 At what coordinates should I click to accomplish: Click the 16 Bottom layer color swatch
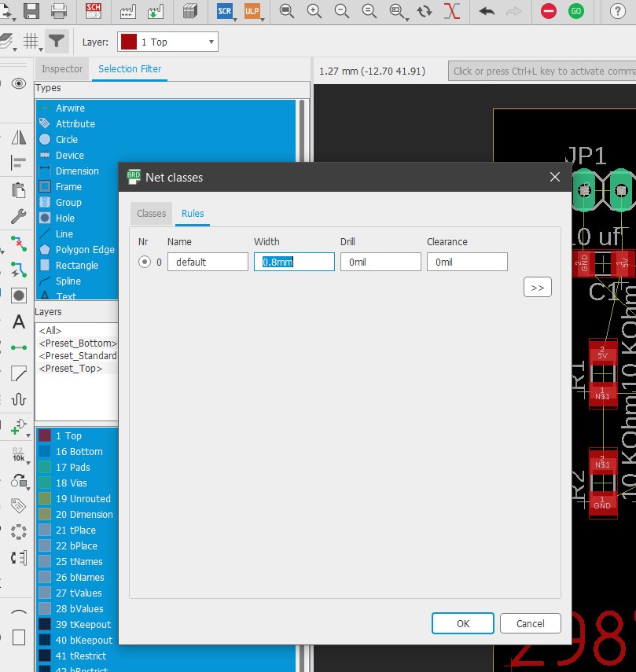[x=45, y=452]
